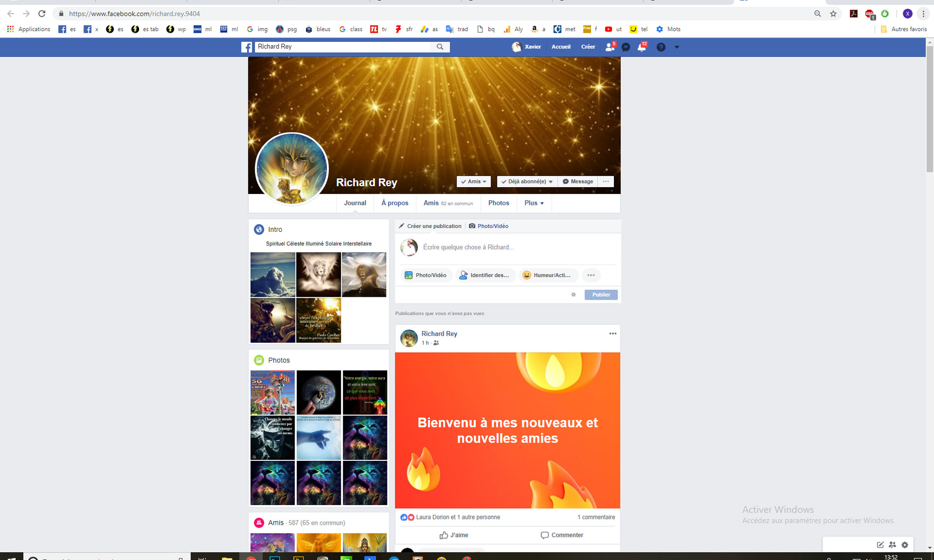The image size is (934, 560).
Task: Toggle the Amis friend status button
Action: (473, 182)
